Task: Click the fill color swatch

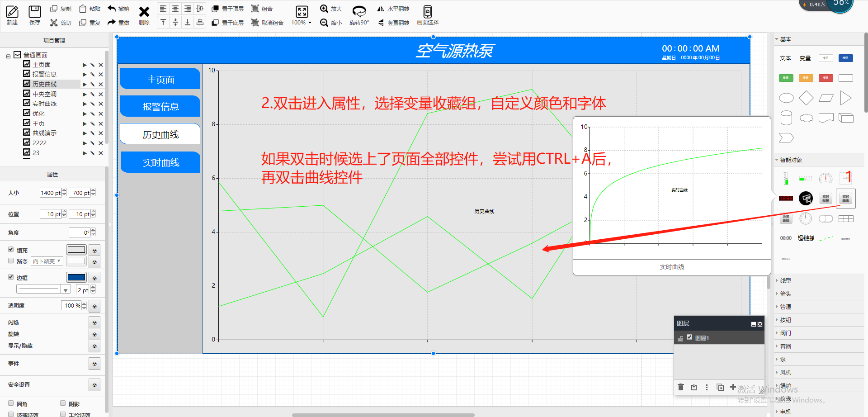Action: point(76,250)
